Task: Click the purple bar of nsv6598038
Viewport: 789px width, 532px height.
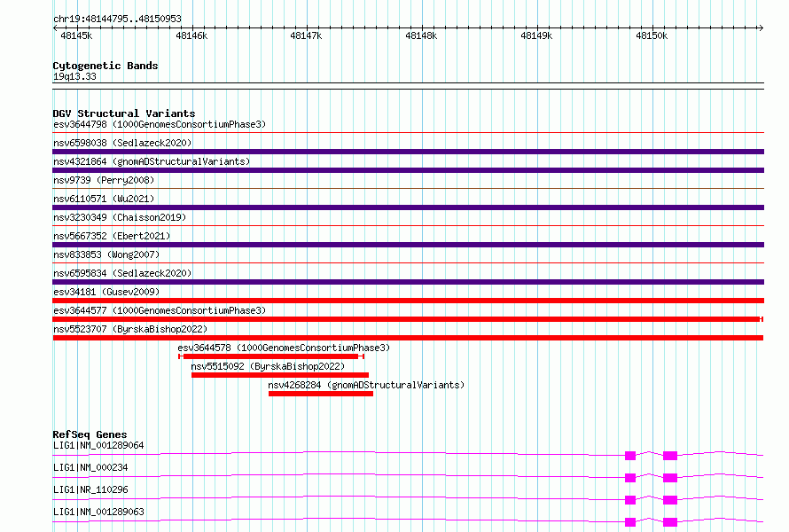Action: click(408, 152)
